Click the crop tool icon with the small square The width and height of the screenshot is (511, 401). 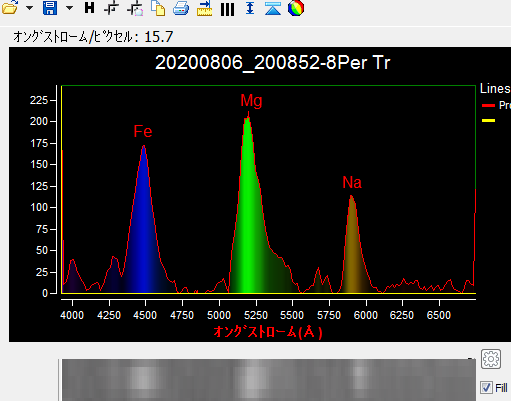click(x=111, y=8)
